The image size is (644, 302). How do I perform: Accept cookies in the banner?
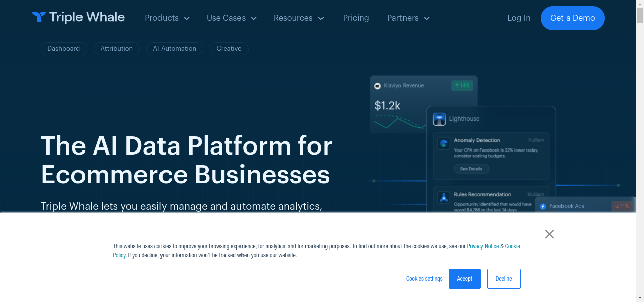click(464, 279)
